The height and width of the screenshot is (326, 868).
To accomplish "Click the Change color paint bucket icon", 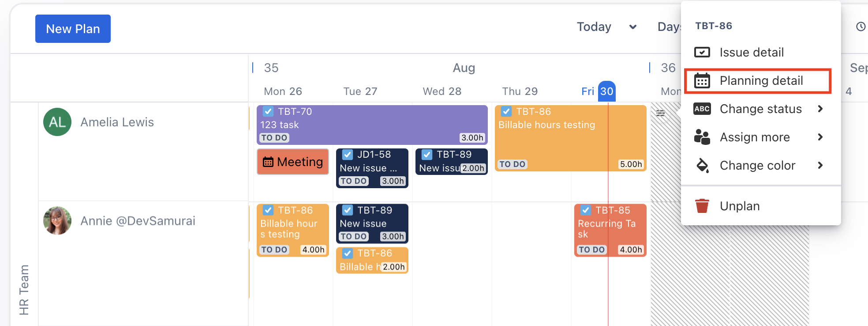I will coord(702,166).
